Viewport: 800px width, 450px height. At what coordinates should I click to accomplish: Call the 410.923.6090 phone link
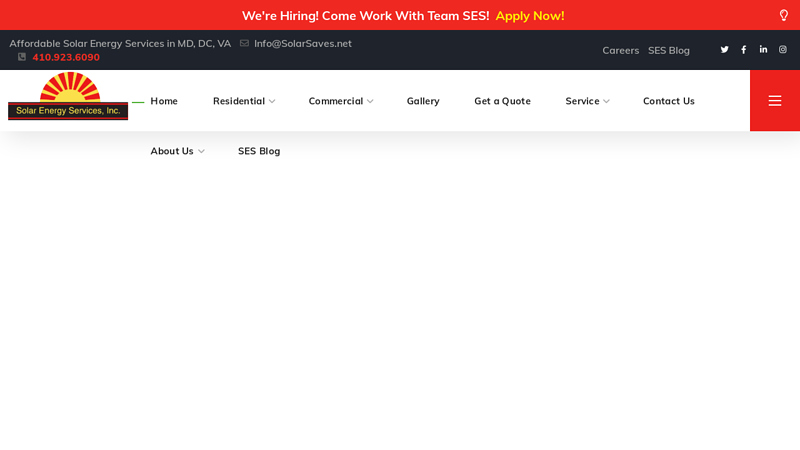point(66,57)
